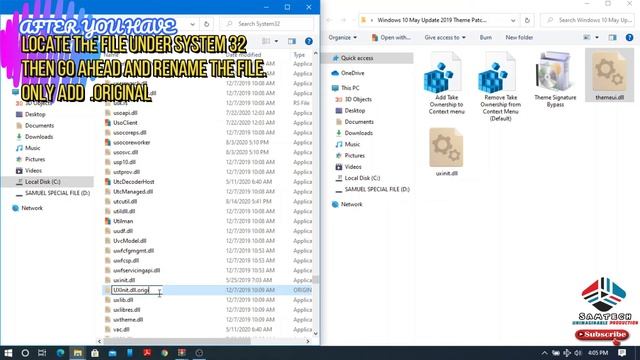Select the UsoClient file in System32 list

(125, 122)
